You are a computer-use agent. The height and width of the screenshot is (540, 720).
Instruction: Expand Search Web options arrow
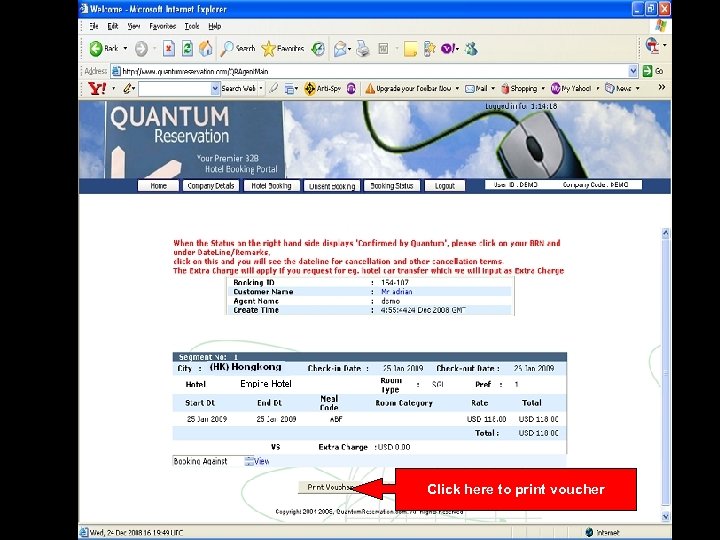point(261,88)
